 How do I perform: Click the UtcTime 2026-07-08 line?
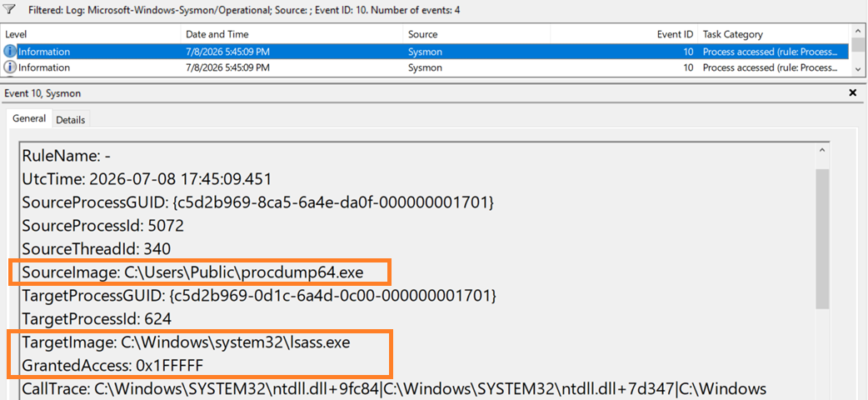tap(147, 179)
